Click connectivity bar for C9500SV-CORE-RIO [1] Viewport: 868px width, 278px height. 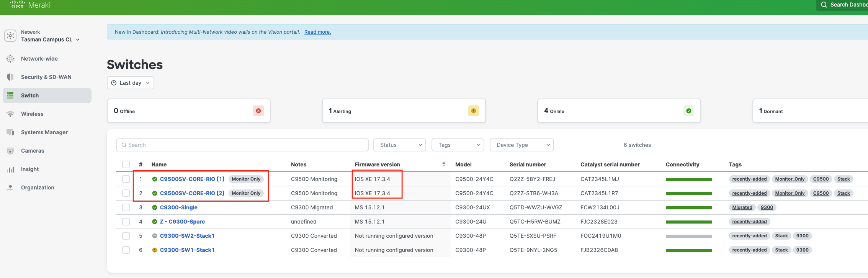click(x=689, y=179)
